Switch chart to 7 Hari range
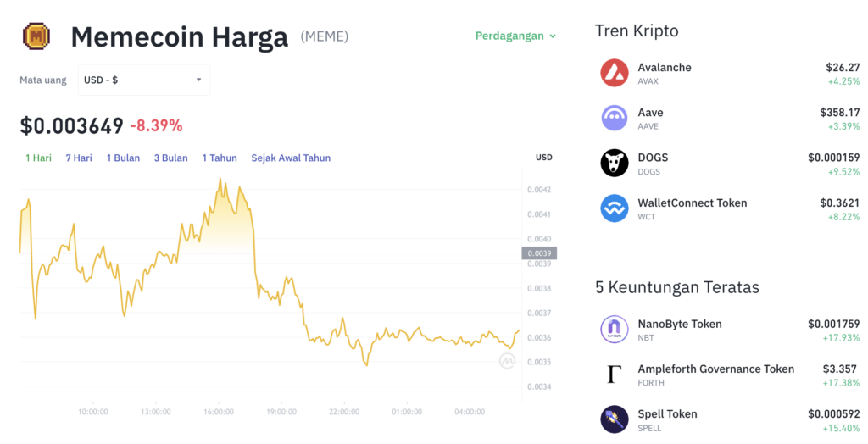The width and height of the screenshot is (868, 444). point(79,158)
